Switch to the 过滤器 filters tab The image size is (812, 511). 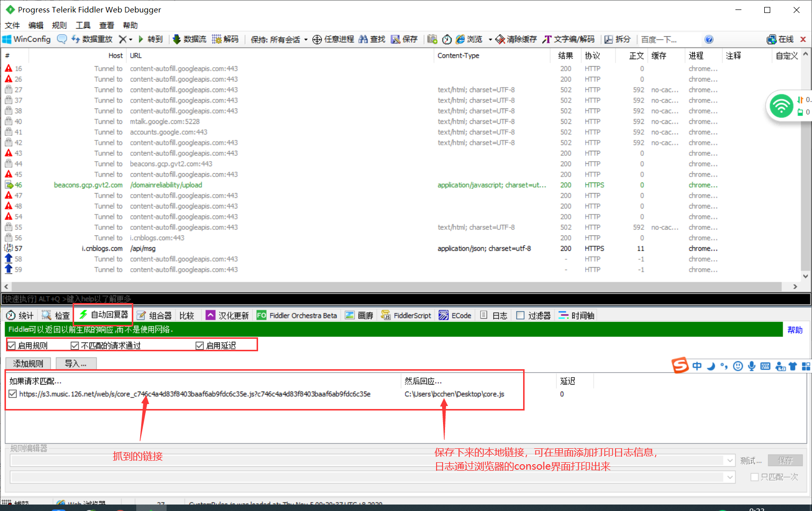(534, 315)
